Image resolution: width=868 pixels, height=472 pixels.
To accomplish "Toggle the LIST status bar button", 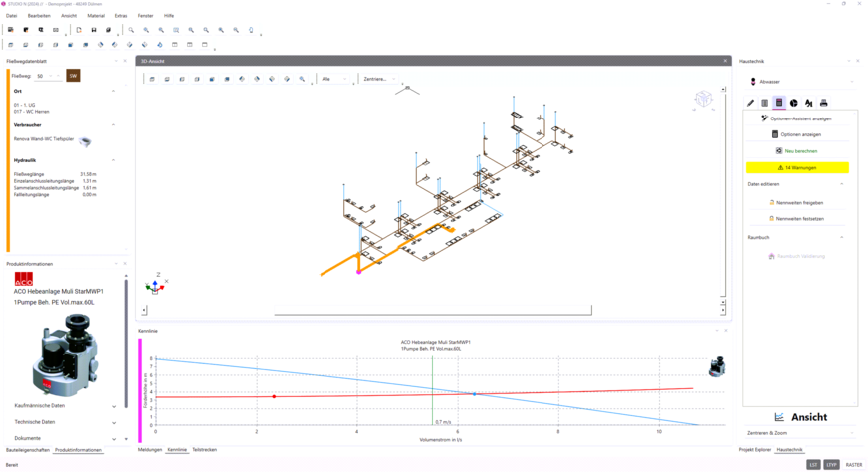I will click(813, 464).
